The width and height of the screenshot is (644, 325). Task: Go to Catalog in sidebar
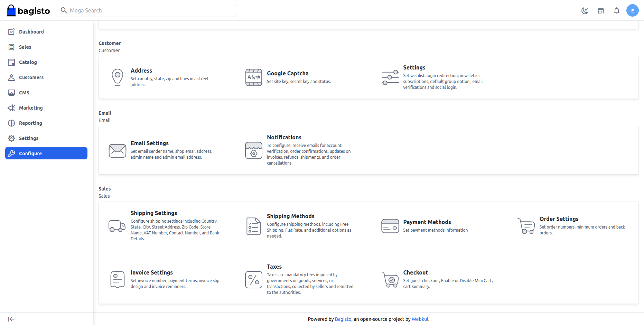point(28,62)
